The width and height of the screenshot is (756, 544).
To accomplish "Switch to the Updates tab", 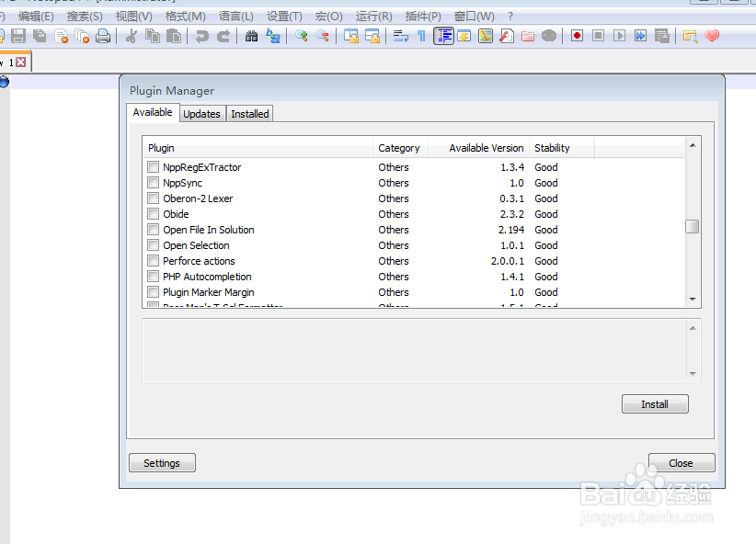I will click(x=201, y=114).
